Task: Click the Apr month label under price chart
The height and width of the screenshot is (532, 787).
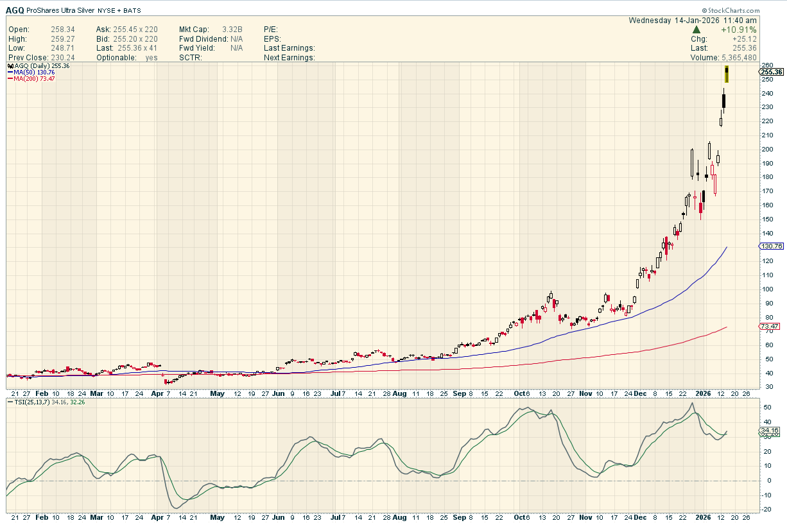Action: tap(158, 393)
